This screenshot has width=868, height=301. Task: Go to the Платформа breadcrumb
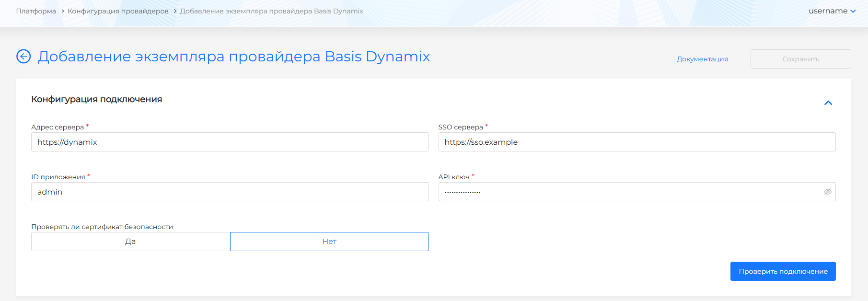[36, 11]
